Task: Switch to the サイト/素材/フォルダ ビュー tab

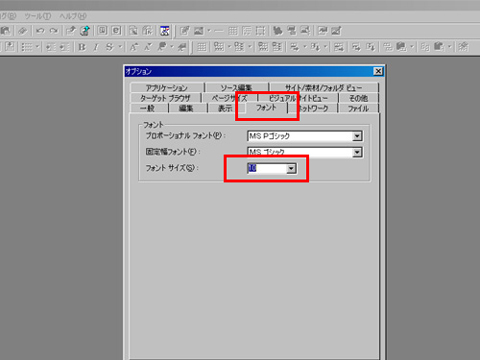Action: point(323,88)
